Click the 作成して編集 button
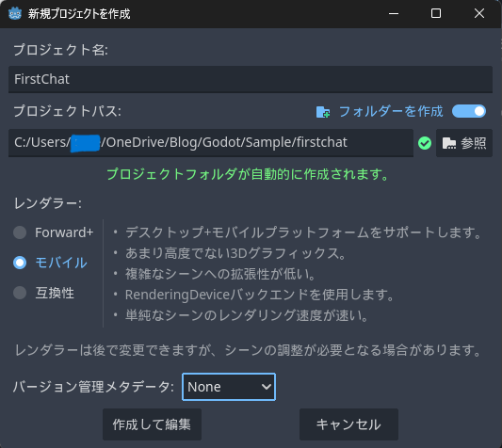 pos(152,424)
